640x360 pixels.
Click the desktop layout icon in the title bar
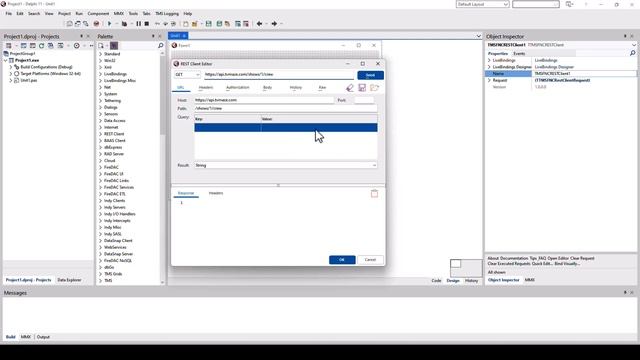pos(569,4)
